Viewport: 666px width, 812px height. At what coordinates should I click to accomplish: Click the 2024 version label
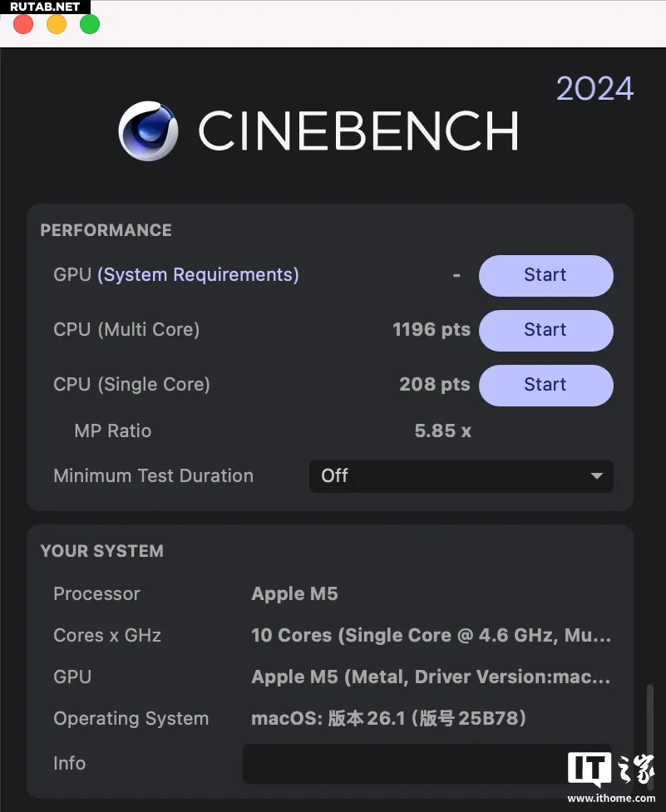(x=594, y=89)
